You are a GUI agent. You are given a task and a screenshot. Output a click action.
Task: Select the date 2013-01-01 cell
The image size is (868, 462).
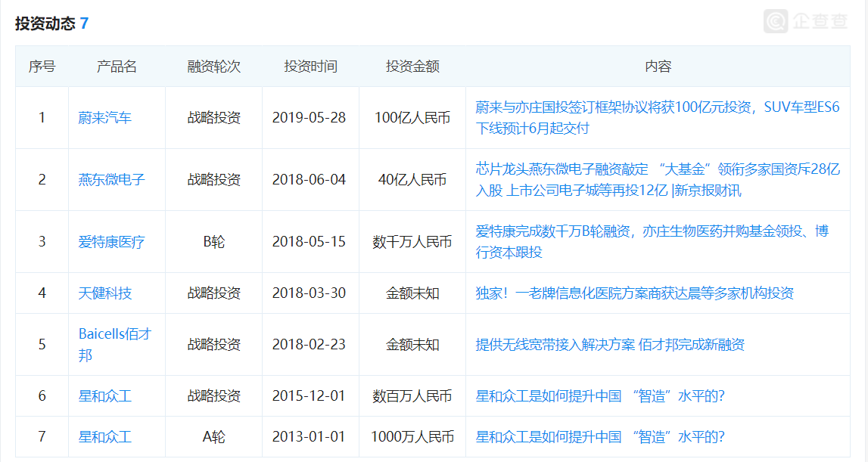pos(309,437)
